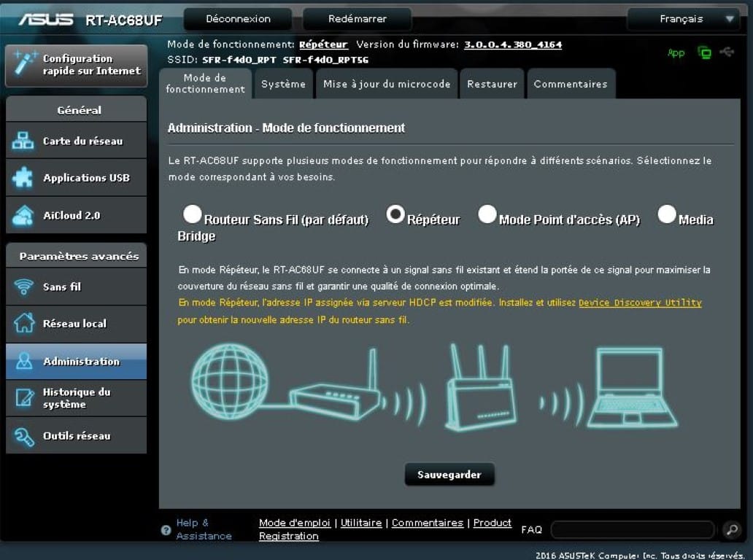753x560 pixels.
Task: Open the Utilitaire footer link
Action: pos(361,523)
